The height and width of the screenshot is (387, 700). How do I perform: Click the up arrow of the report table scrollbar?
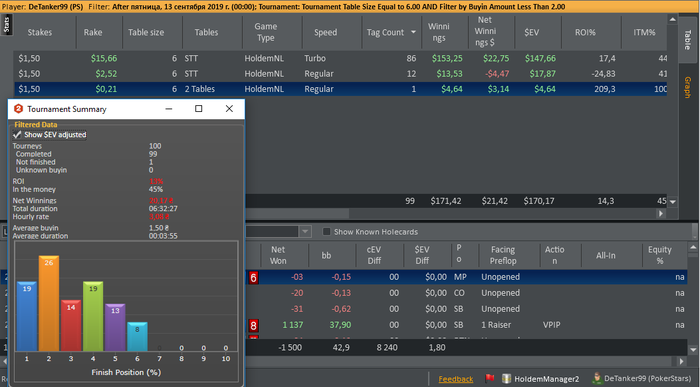673,19
